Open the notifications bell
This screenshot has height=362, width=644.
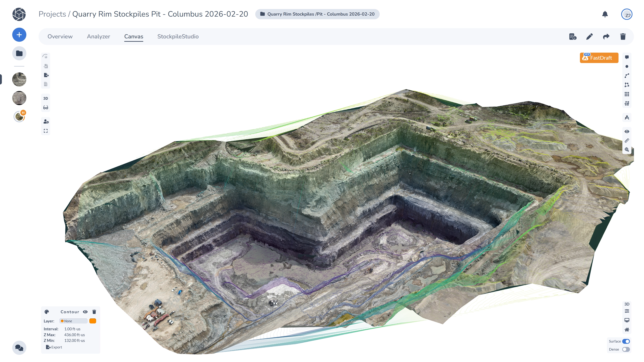[x=605, y=14]
